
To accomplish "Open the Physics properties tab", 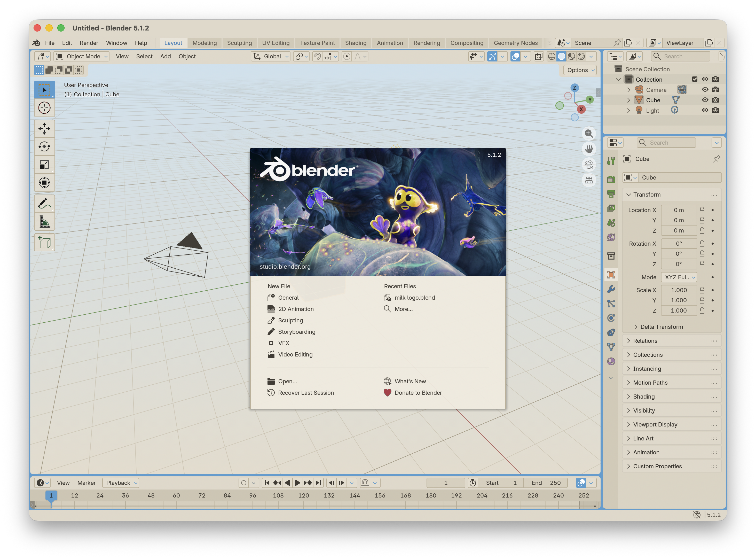I will (x=611, y=318).
